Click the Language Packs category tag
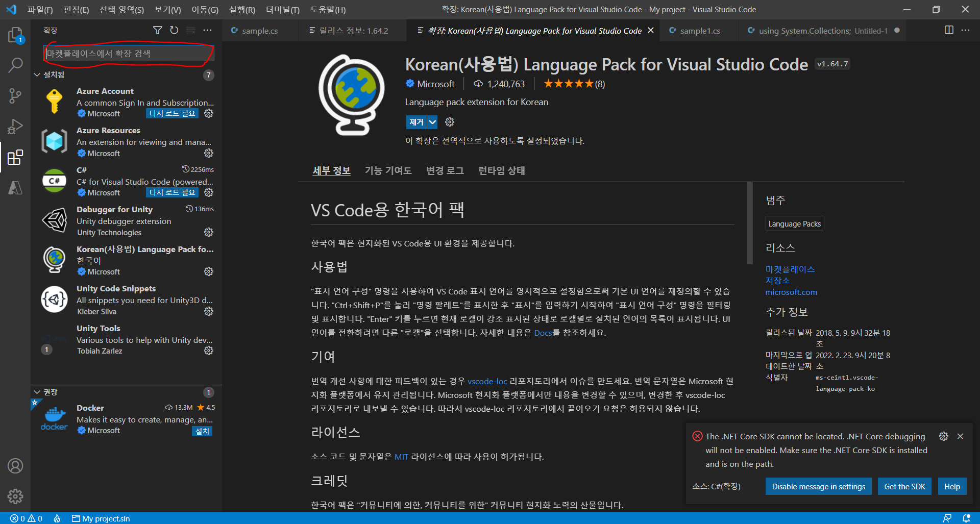The height and width of the screenshot is (524, 980). pos(795,223)
